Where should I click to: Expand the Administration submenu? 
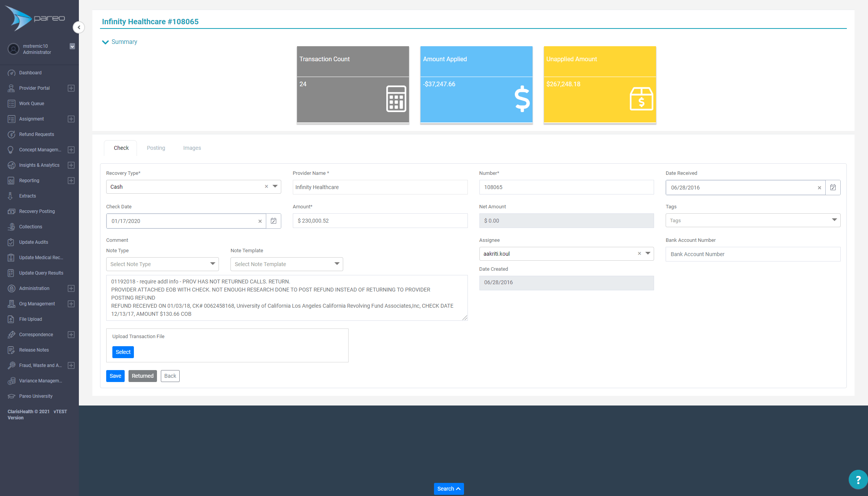[71, 288]
